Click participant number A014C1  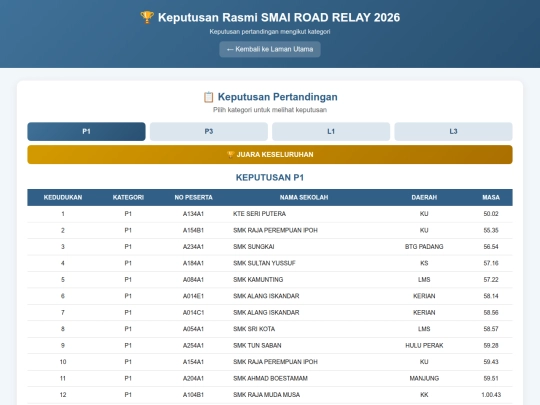[x=193, y=313]
